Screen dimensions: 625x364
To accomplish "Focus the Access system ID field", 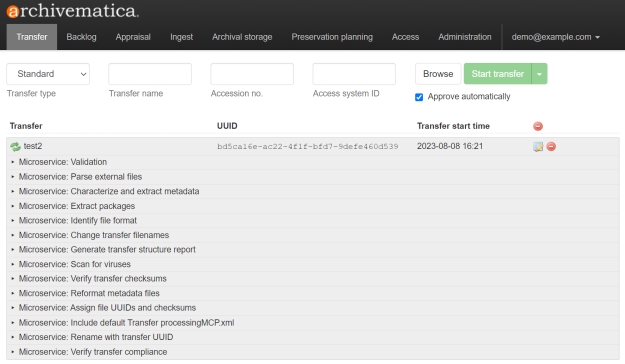I will click(354, 74).
